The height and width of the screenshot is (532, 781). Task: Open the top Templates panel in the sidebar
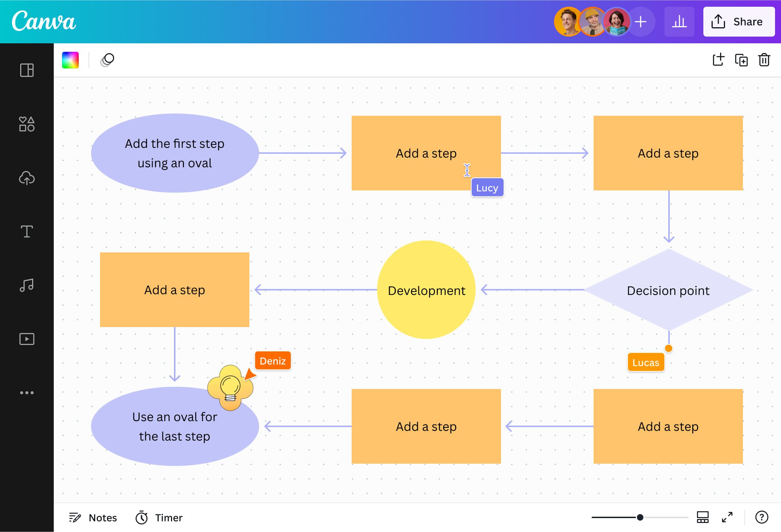(27, 70)
